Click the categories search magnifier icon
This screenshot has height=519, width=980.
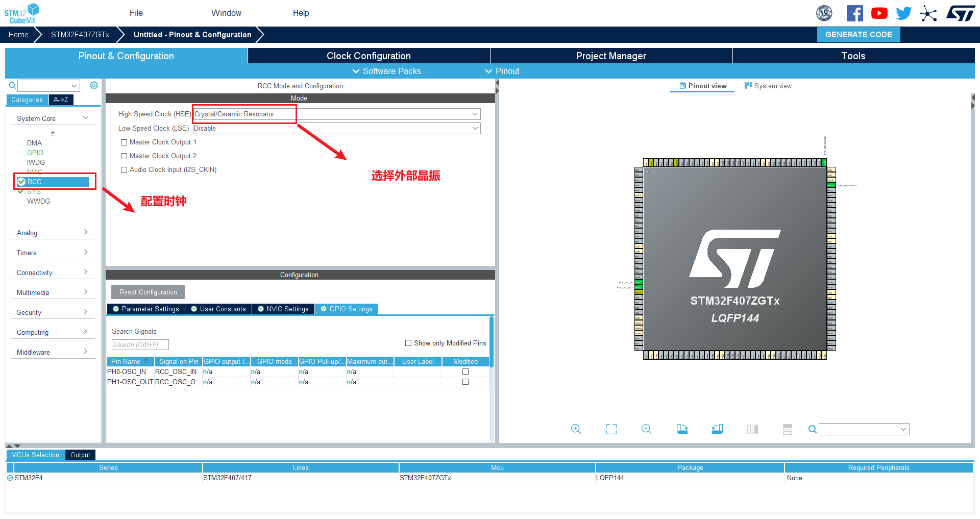pyautogui.click(x=12, y=85)
